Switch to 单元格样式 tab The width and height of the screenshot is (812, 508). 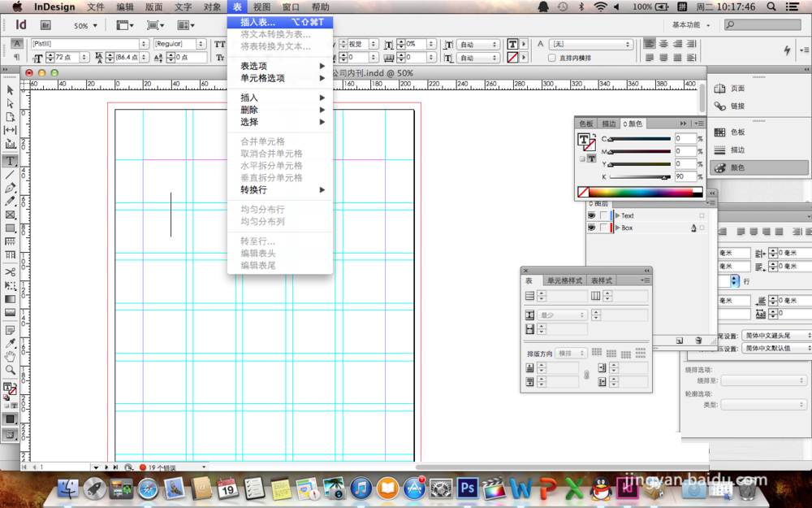tap(564, 280)
